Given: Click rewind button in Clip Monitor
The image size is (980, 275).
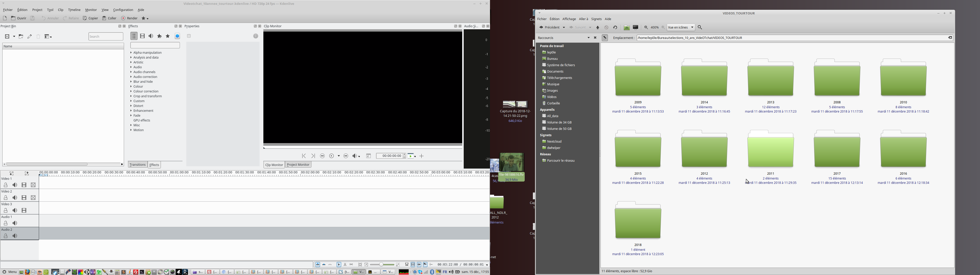Looking at the screenshot, I should coord(323,156).
